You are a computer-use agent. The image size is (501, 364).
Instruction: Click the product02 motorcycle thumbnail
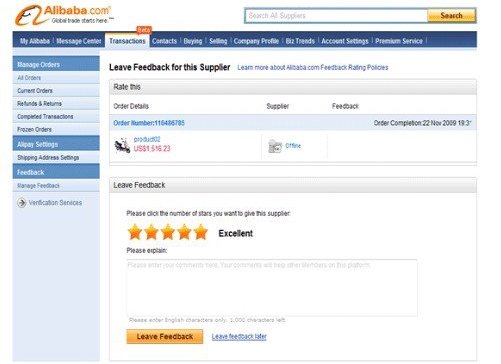(x=122, y=145)
